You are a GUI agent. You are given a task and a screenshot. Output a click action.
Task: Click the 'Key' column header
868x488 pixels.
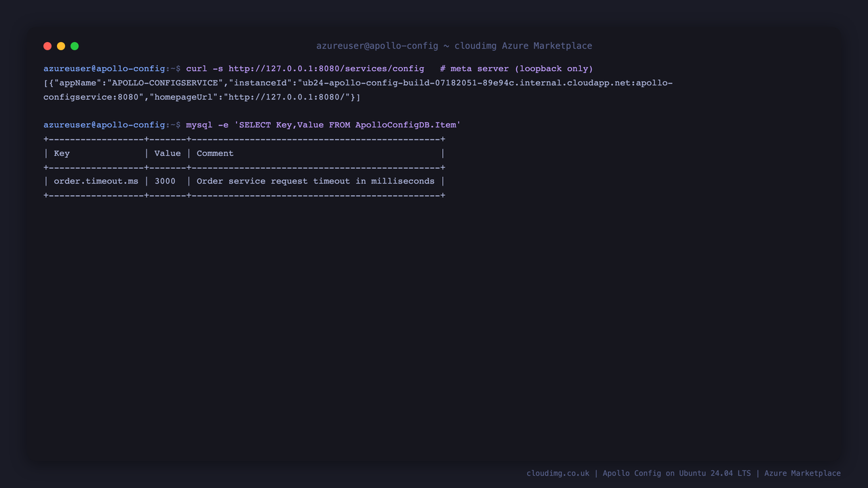tap(62, 153)
